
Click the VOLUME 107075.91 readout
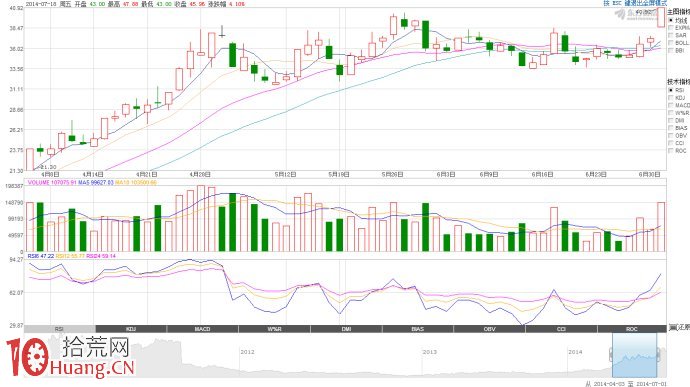(52, 182)
